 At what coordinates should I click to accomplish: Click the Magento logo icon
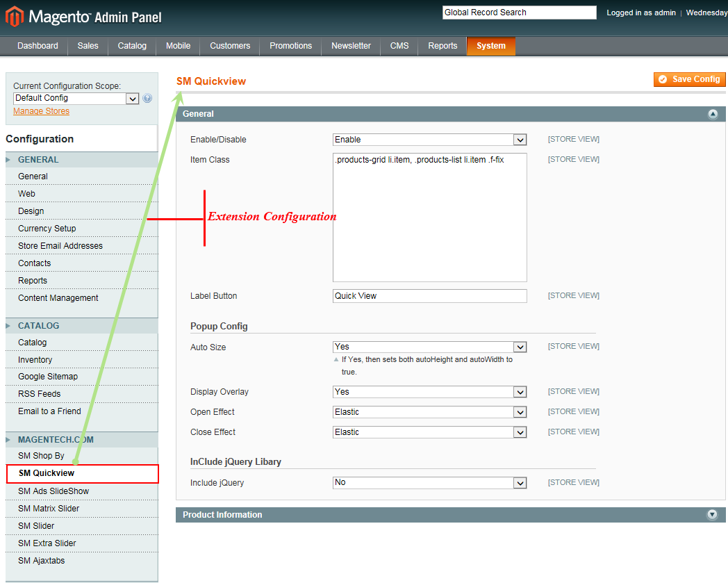click(x=15, y=16)
